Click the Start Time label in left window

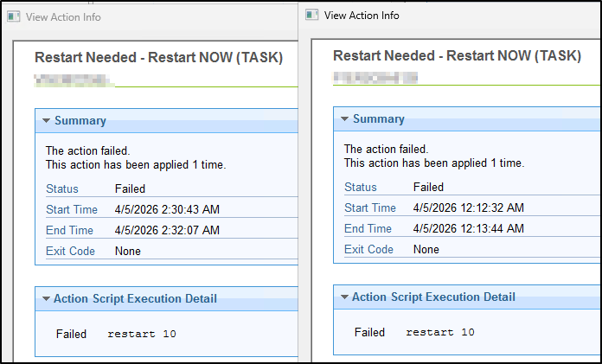(x=72, y=209)
